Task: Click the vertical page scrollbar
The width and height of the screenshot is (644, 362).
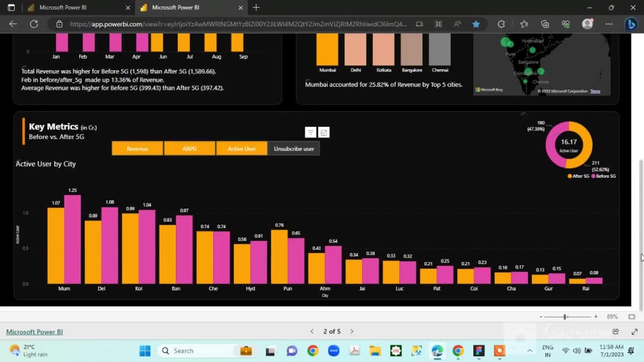Action: pos(641,234)
